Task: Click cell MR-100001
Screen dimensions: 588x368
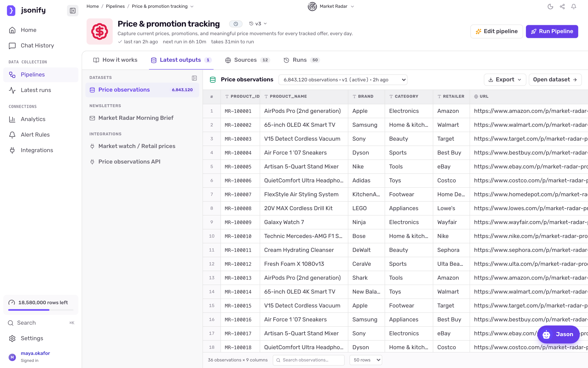Action: 240,111
